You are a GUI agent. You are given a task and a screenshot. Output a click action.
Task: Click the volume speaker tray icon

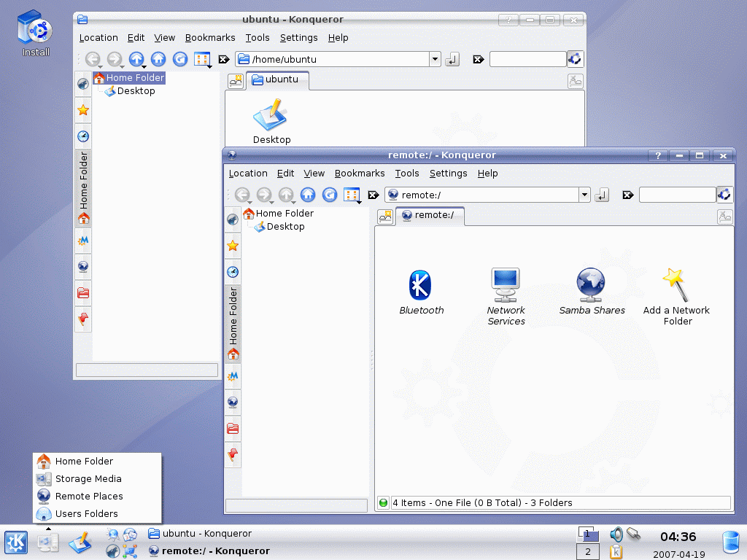[616, 534]
